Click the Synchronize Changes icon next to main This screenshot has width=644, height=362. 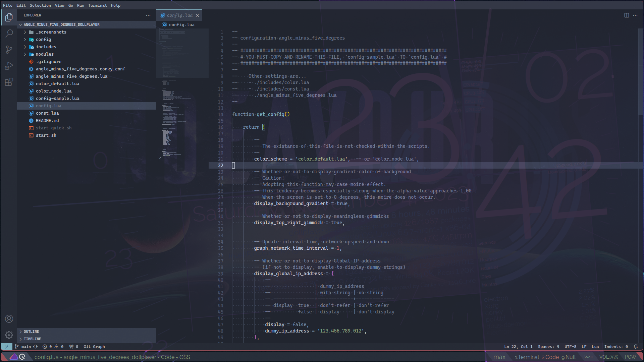tap(35, 347)
